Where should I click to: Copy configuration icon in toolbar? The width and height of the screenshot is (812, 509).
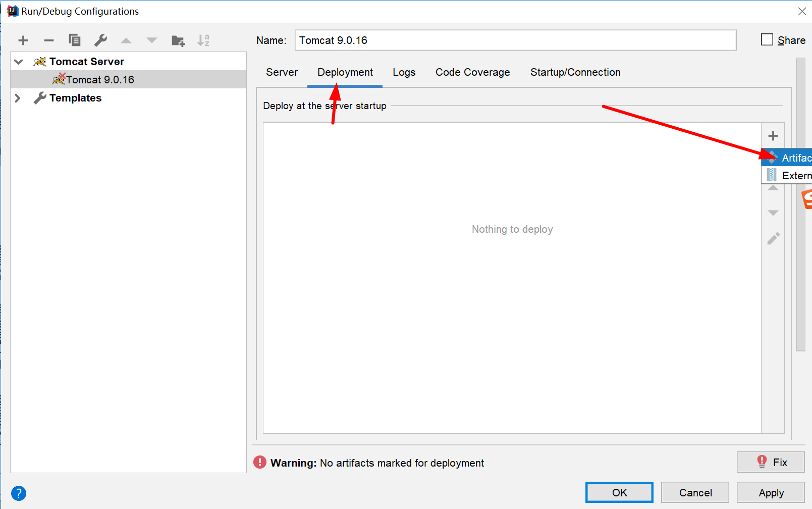(x=75, y=40)
